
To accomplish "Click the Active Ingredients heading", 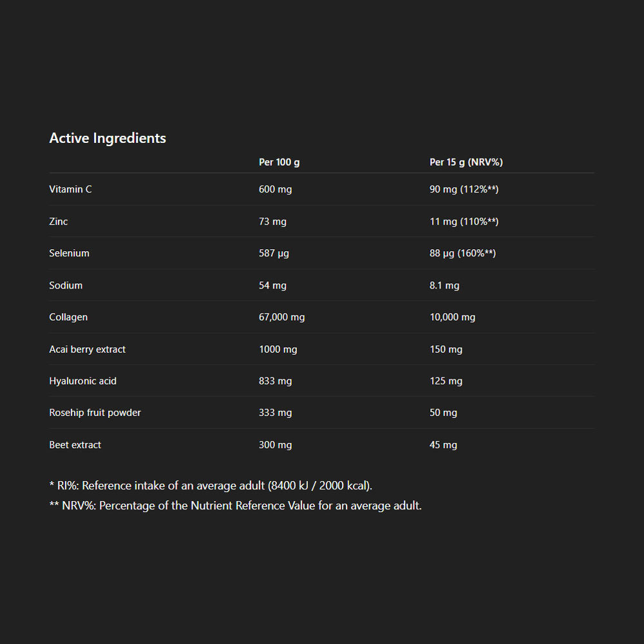I will click(108, 138).
